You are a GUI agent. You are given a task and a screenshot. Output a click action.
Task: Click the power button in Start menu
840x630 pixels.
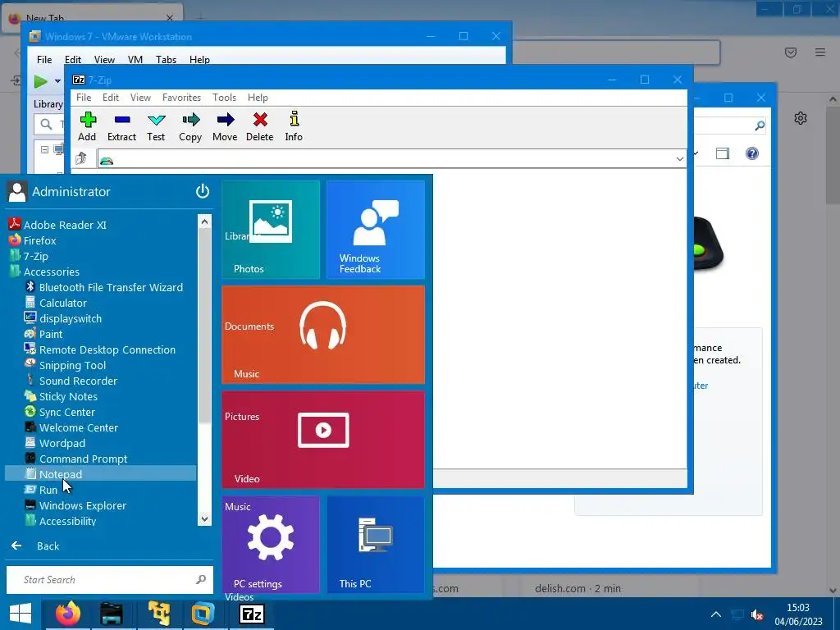coord(203,191)
